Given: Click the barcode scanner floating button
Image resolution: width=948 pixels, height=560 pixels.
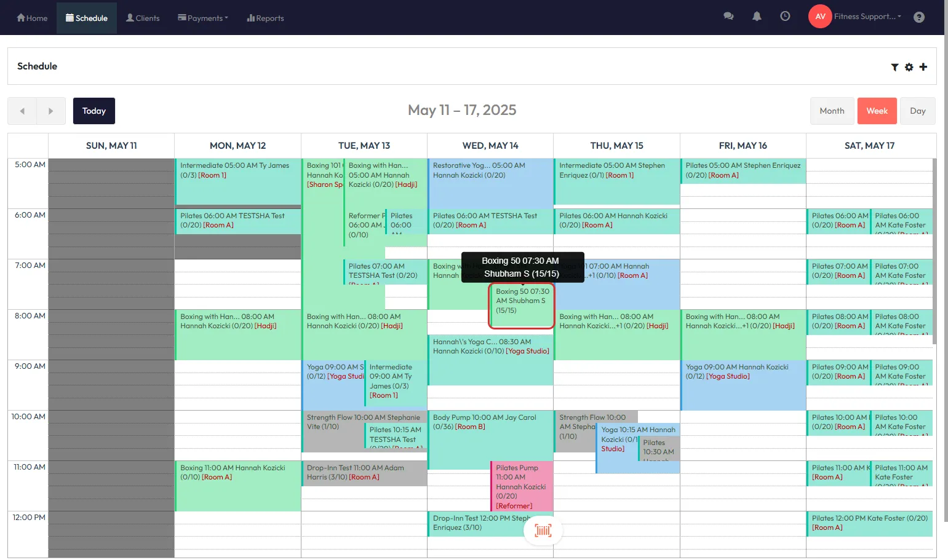Looking at the screenshot, I should [x=543, y=530].
